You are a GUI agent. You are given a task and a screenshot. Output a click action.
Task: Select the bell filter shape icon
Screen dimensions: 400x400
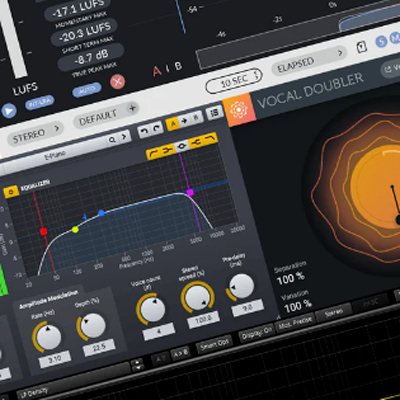pos(182,146)
